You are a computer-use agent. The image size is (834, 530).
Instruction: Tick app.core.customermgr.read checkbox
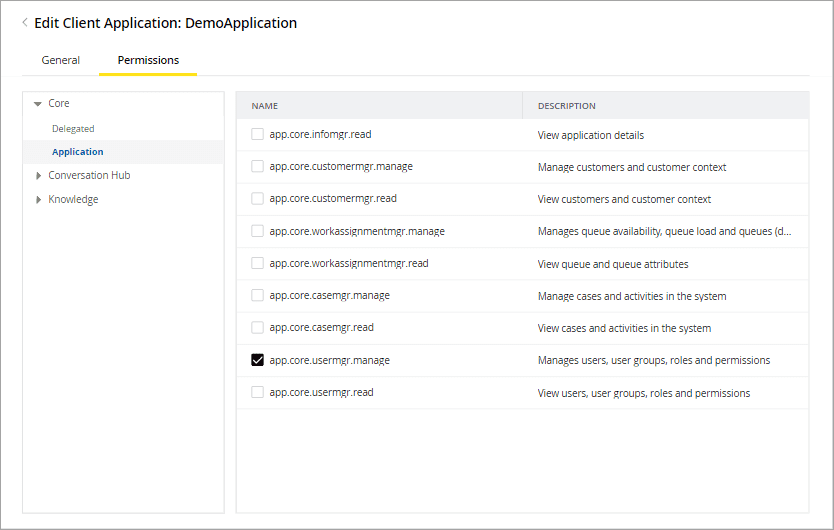(x=258, y=199)
